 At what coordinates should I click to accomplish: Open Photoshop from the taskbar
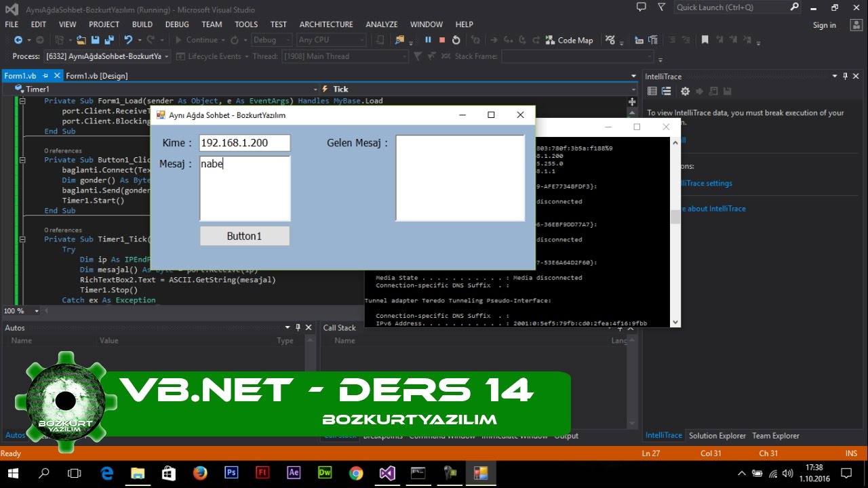(231, 473)
